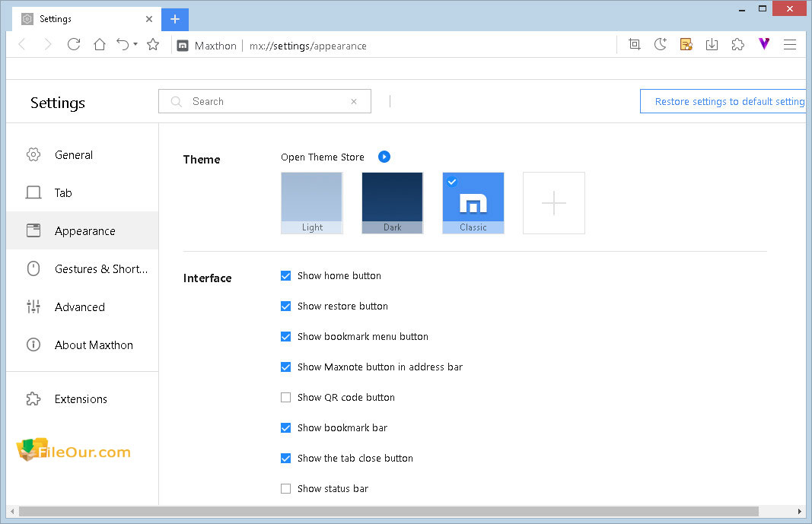Image resolution: width=812 pixels, height=524 pixels.
Task: Toggle Show bookmark bar checkbox
Action: coord(286,427)
